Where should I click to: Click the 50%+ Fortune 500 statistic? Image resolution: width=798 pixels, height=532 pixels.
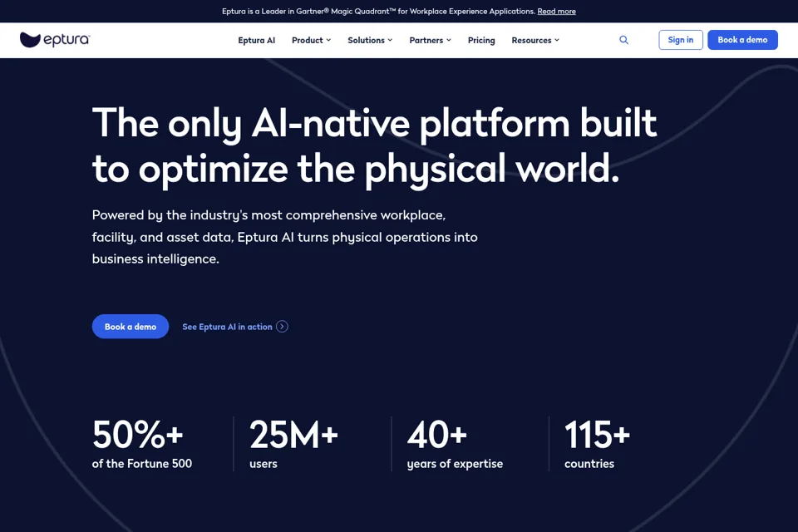142,443
